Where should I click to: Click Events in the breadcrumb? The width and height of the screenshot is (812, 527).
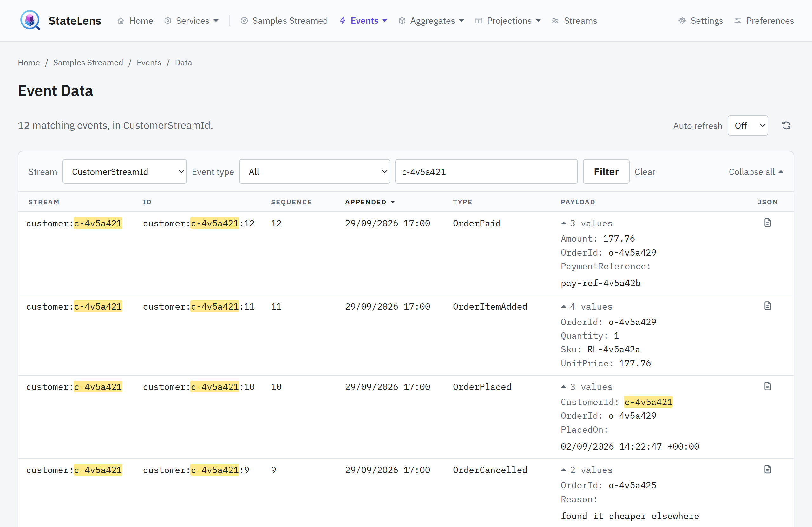(x=149, y=63)
